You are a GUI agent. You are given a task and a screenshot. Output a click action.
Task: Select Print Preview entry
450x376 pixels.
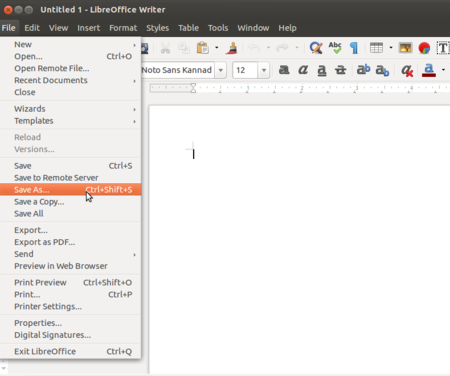pos(70,283)
